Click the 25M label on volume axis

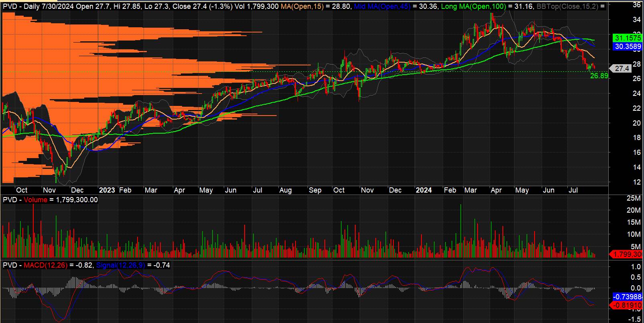tap(633, 198)
